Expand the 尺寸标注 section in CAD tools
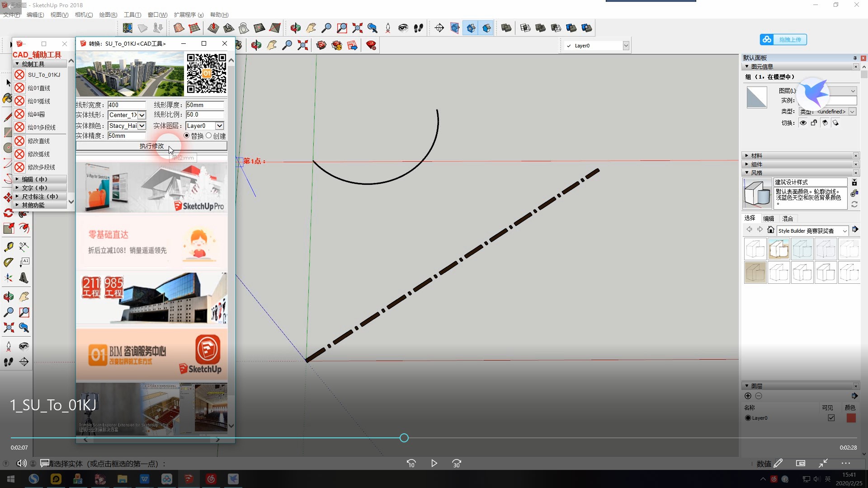Viewport: 868px width, 488px height. pyautogui.click(x=40, y=197)
